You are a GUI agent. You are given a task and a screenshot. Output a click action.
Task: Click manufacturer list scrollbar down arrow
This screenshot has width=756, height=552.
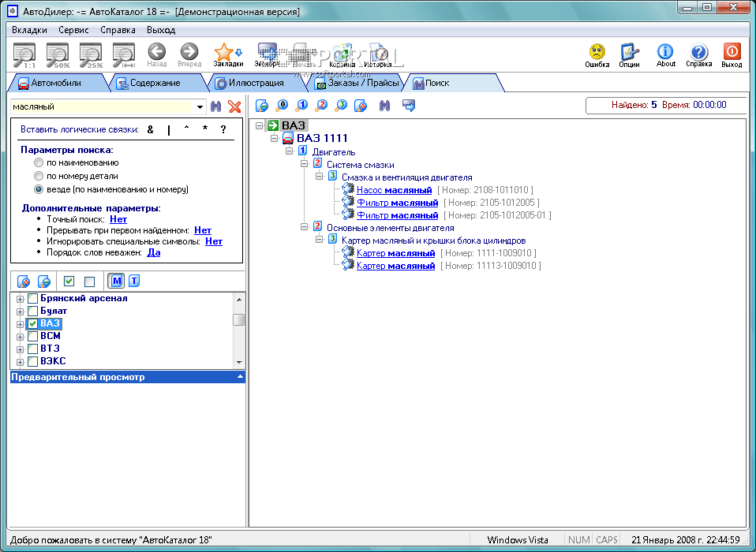(x=239, y=362)
